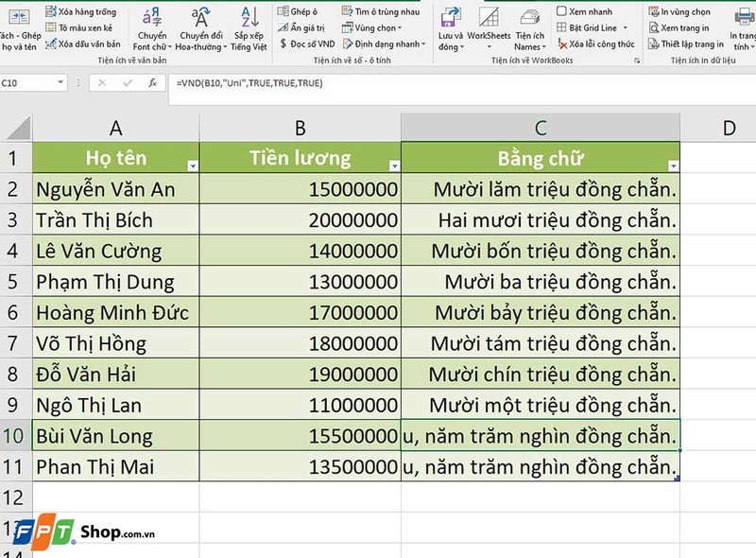Enable the Xem nhanh option
Image resolution: width=756 pixels, height=558 pixels.
click(591, 9)
